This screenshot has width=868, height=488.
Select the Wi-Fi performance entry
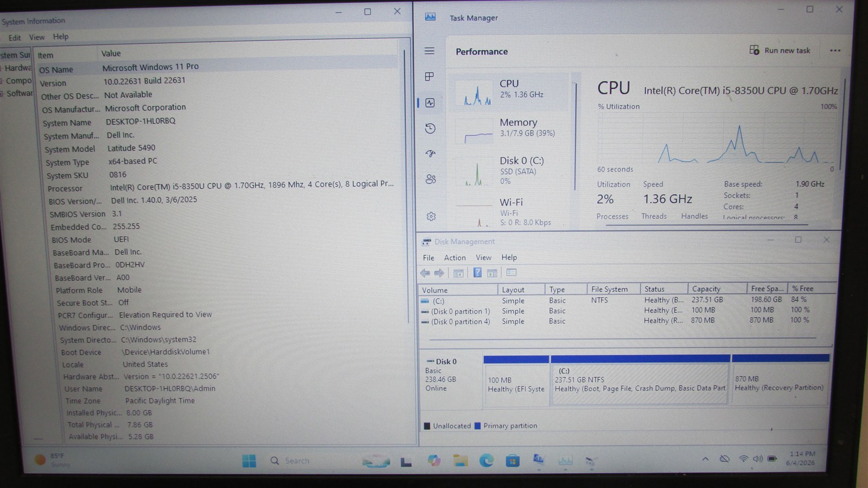[x=510, y=211]
